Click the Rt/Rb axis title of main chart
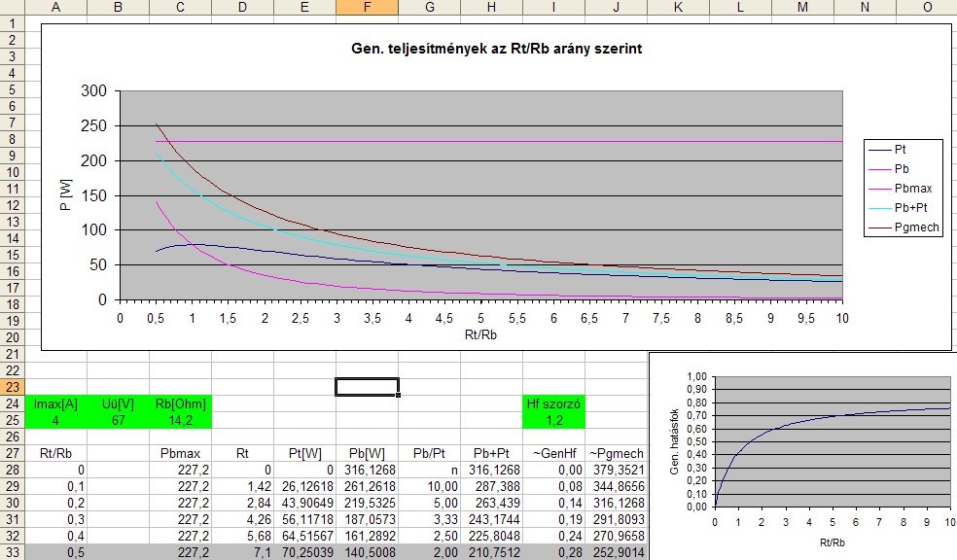 tap(480, 334)
